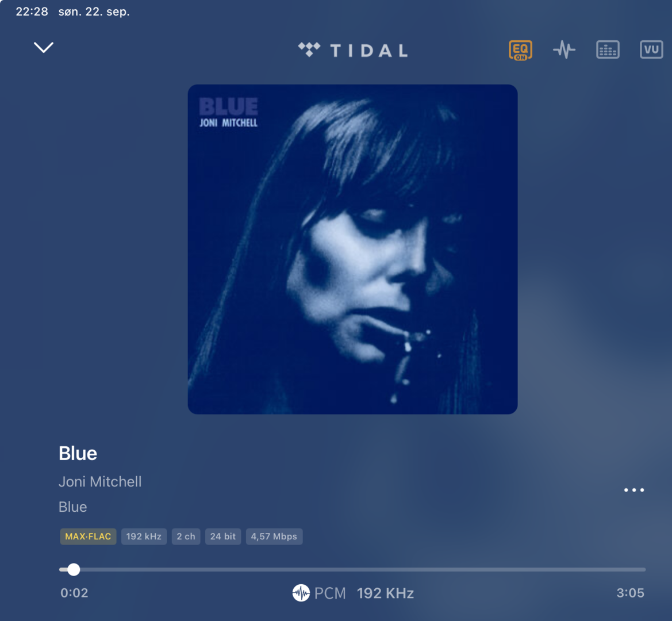
Task: Click the Blue album cover artwork
Action: pyautogui.click(x=352, y=249)
